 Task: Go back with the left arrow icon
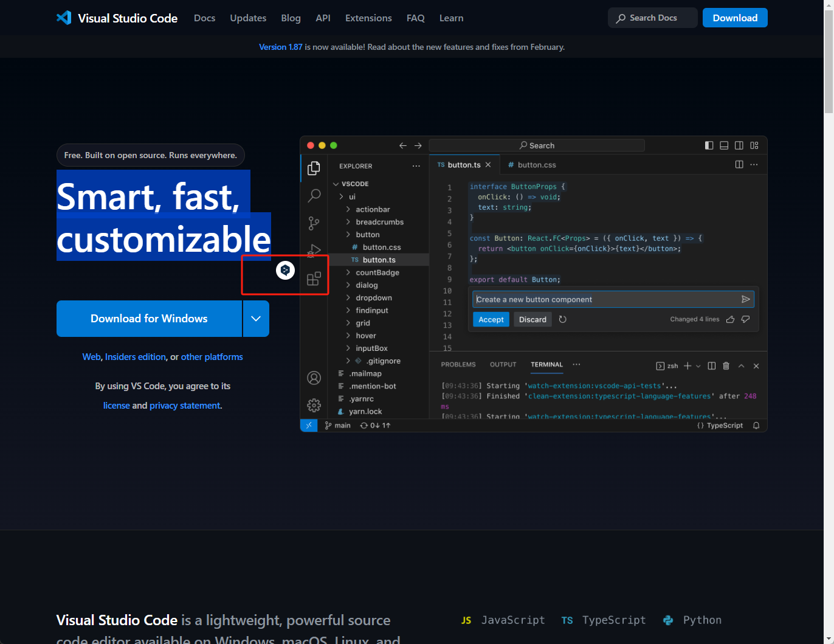[x=402, y=145]
